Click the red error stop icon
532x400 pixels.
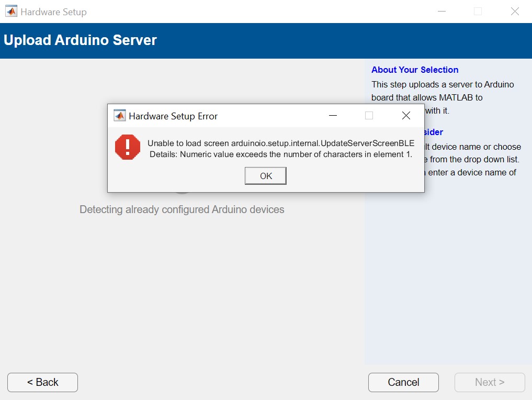(128, 147)
